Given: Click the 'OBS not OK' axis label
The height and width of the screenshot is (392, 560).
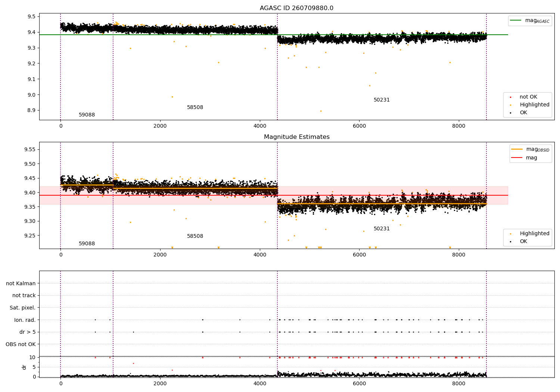Looking at the screenshot, I should (x=21, y=344).
